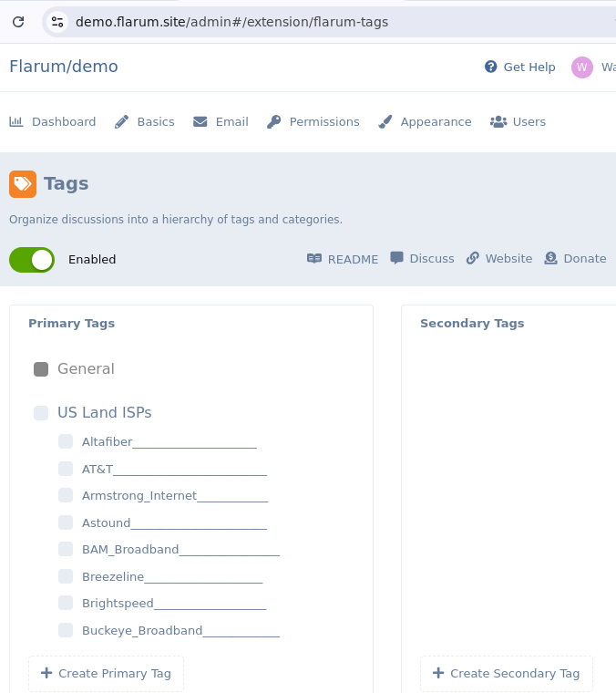Image resolution: width=616 pixels, height=693 pixels.
Task: Click the Tags extension title
Action: 67,183
